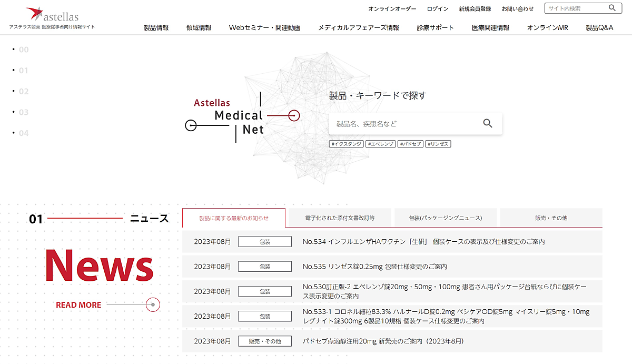The width and height of the screenshot is (632, 364).
Task: Open 製品情報 menu
Action: click(x=156, y=28)
